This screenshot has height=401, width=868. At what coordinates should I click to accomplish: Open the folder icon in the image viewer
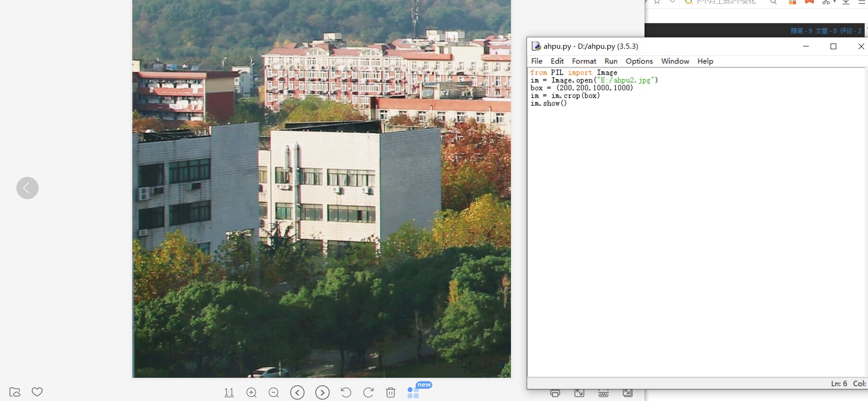click(x=15, y=392)
